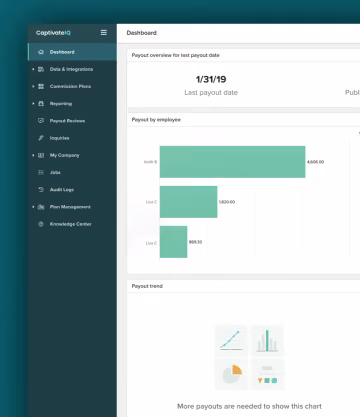
Task: Expand Data & Integrations arrow
Action: 33,69
